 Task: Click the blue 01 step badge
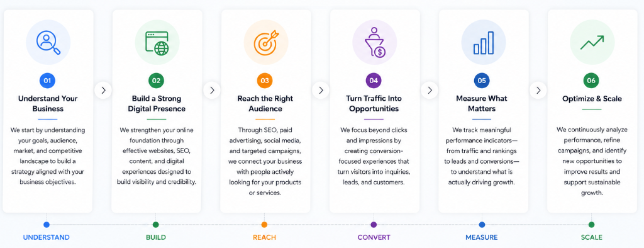(47, 81)
